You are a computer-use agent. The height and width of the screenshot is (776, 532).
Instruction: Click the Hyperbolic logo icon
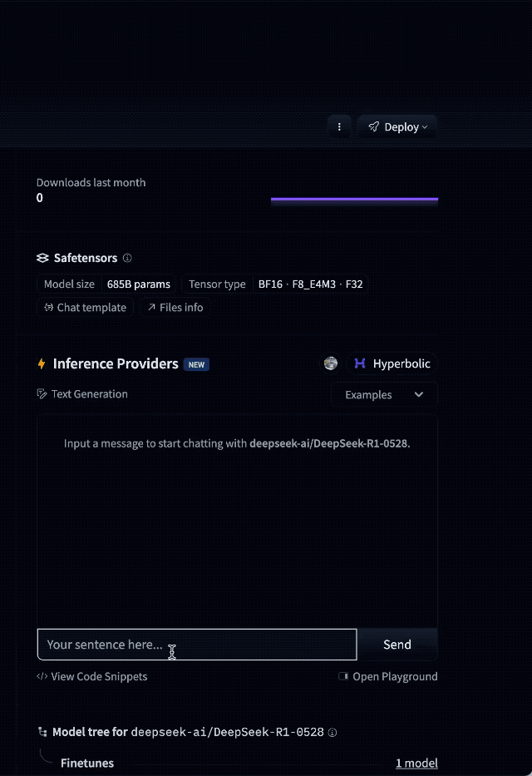tap(359, 363)
